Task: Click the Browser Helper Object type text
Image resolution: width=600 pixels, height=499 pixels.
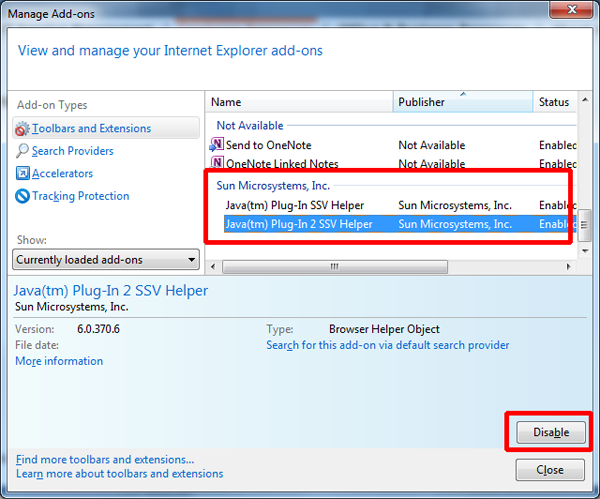Action: (384, 329)
